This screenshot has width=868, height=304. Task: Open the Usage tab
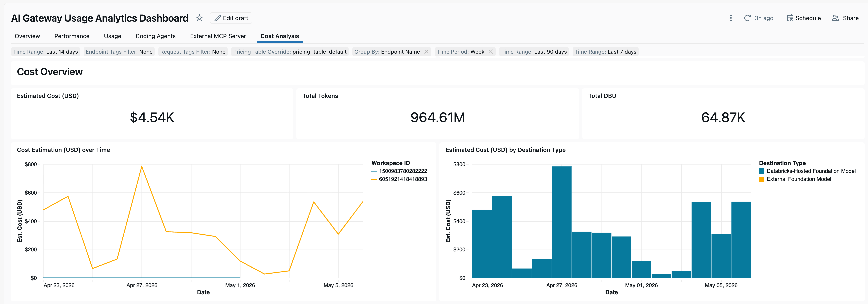click(112, 36)
